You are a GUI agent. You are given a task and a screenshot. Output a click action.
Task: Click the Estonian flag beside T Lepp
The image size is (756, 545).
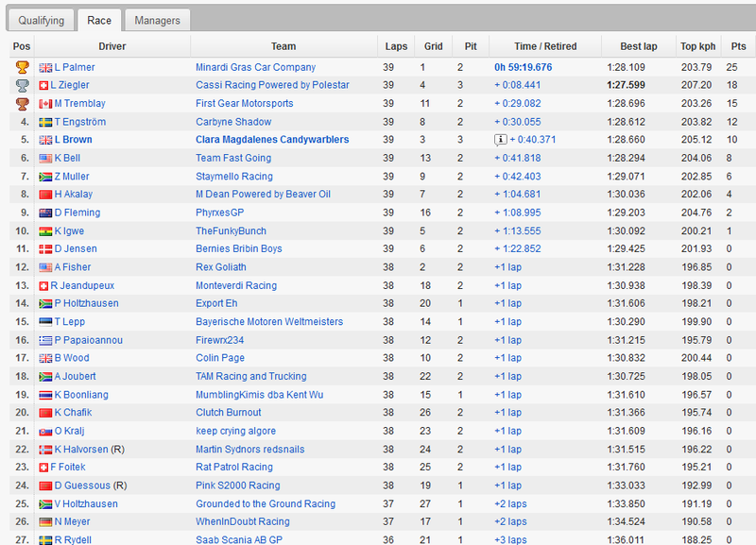(x=45, y=322)
